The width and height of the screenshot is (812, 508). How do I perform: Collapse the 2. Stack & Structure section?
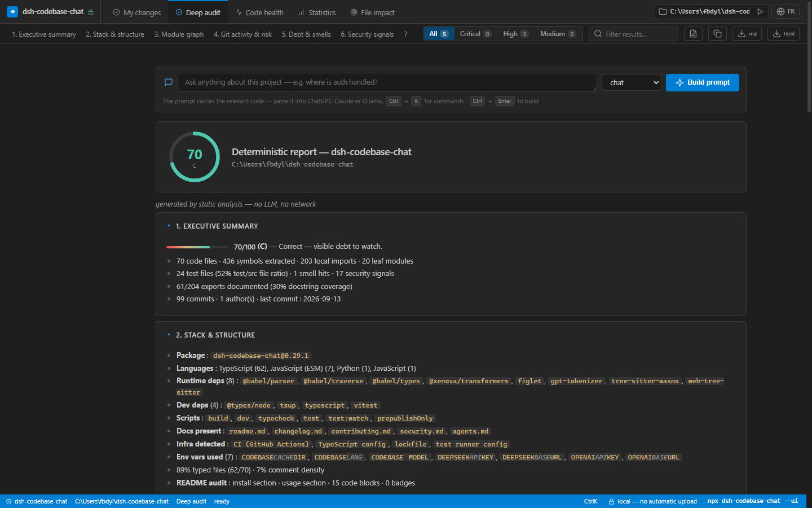(x=169, y=335)
